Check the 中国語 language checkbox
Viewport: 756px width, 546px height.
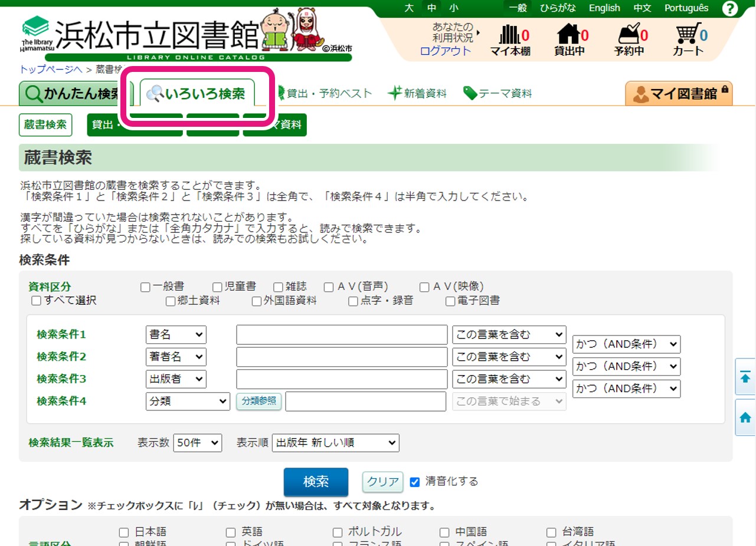coord(444,532)
